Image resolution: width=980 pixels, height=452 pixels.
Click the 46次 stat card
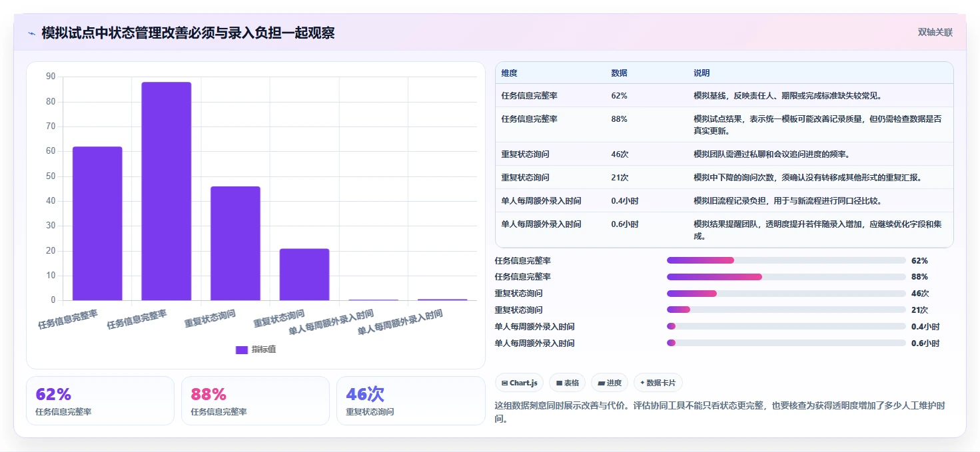(411, 401)
